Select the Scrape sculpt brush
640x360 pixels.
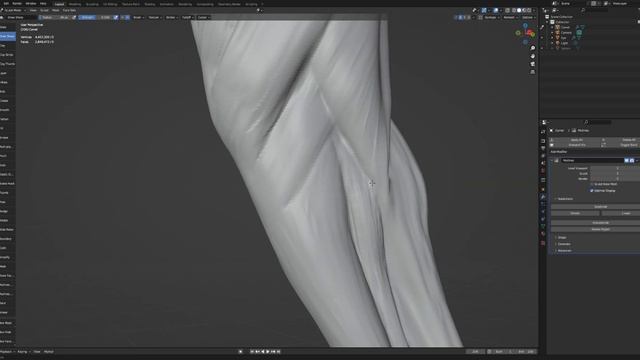(7, 138)
